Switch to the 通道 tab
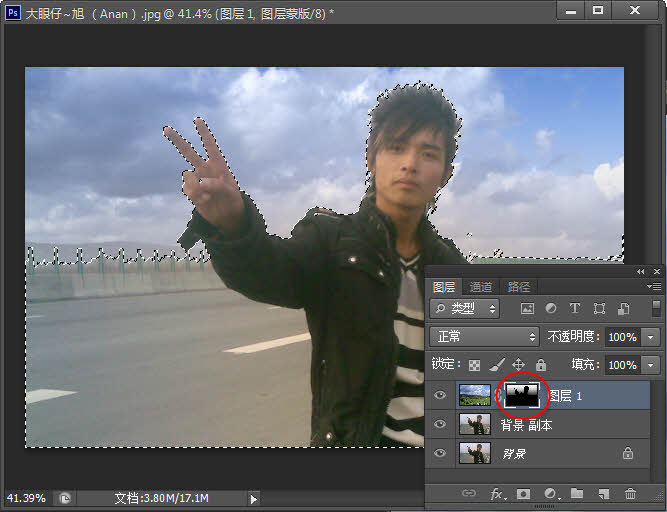The height and width of the screenshot is (512, 667). click(481, 287)
